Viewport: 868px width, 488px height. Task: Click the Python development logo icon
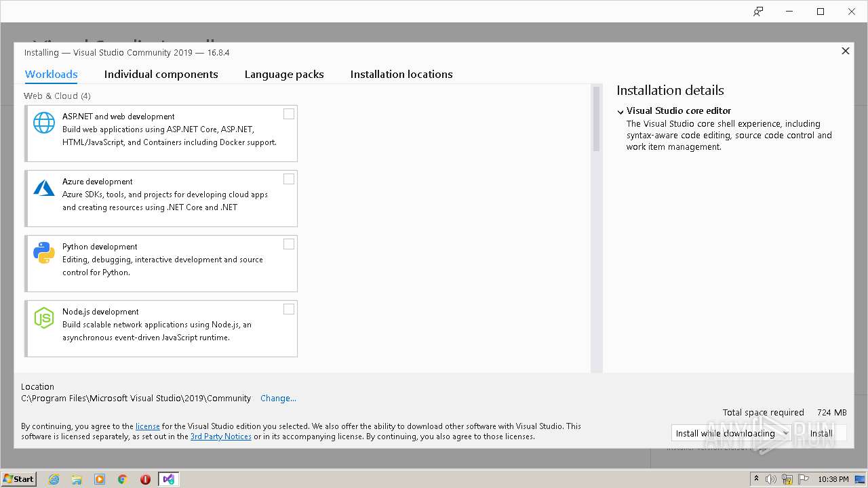[44, 253]
